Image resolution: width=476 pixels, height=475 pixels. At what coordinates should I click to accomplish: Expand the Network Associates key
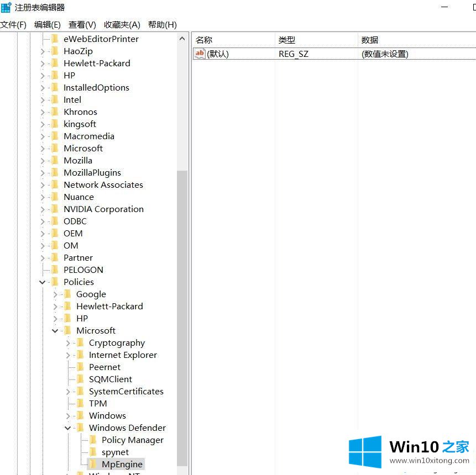point(43,185)
